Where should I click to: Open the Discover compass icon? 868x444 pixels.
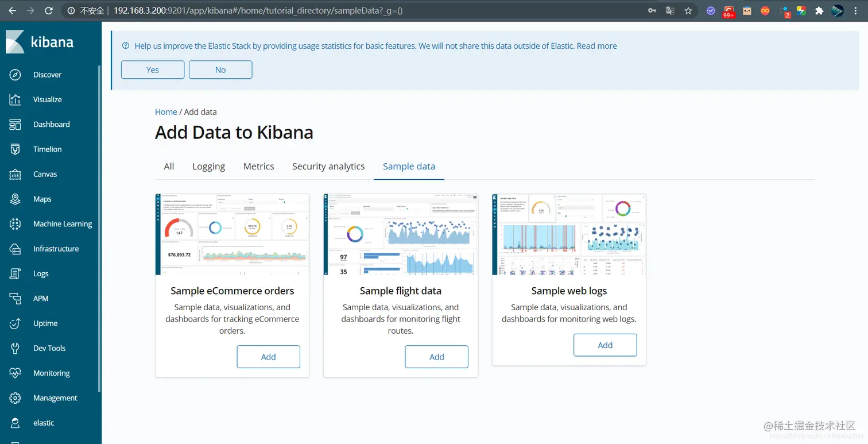tap(15, 75)
